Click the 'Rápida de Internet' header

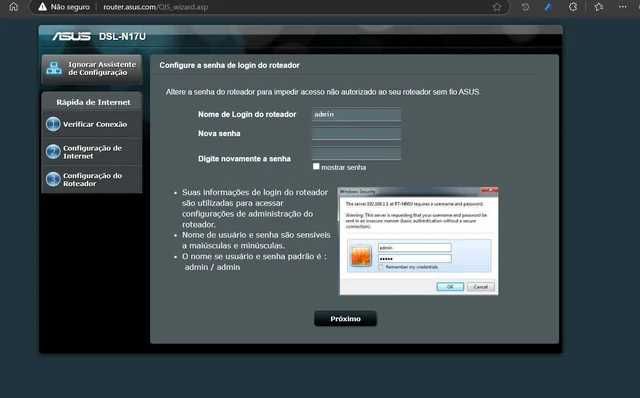pos(93,102)
